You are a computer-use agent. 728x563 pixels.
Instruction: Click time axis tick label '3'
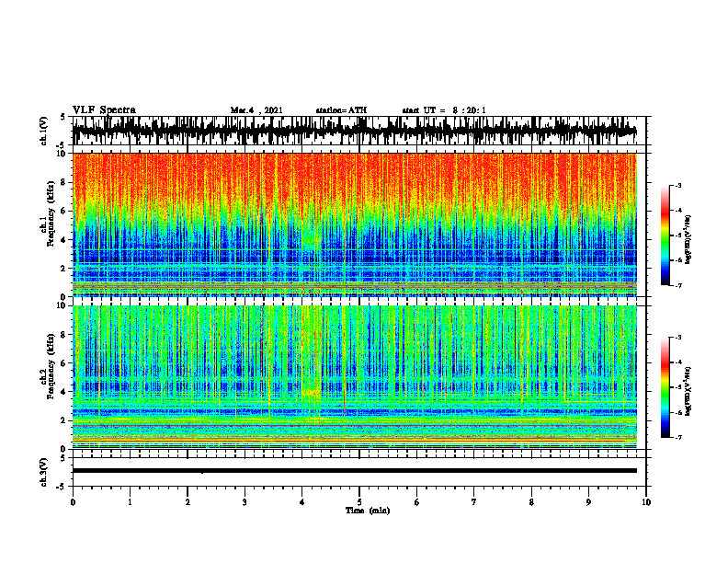[245, 502]
